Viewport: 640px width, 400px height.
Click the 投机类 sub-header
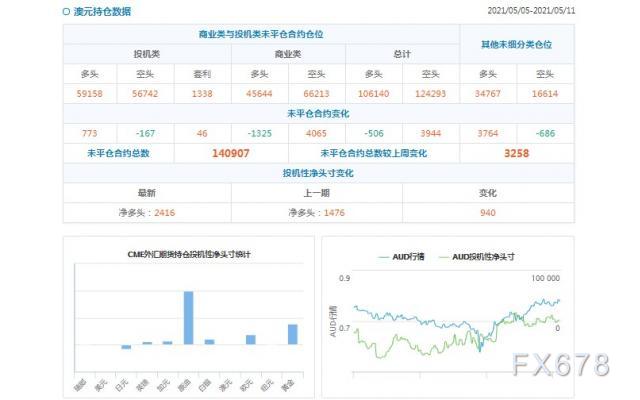pos(147,54)
